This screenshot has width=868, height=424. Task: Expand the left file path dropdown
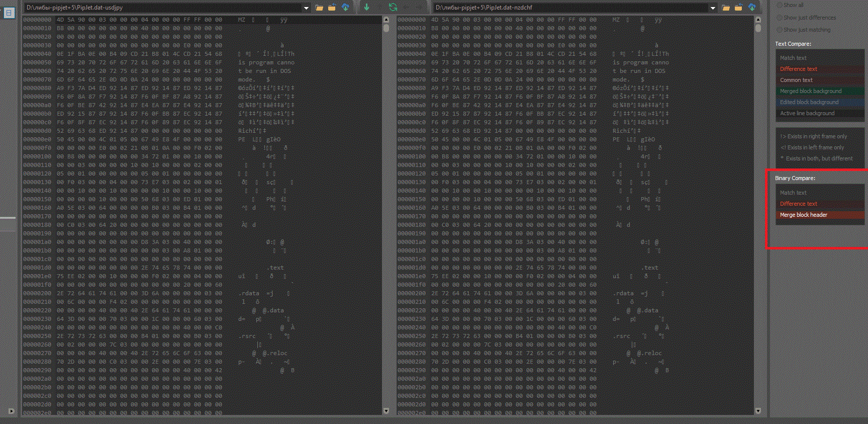(x=306, y=8)
